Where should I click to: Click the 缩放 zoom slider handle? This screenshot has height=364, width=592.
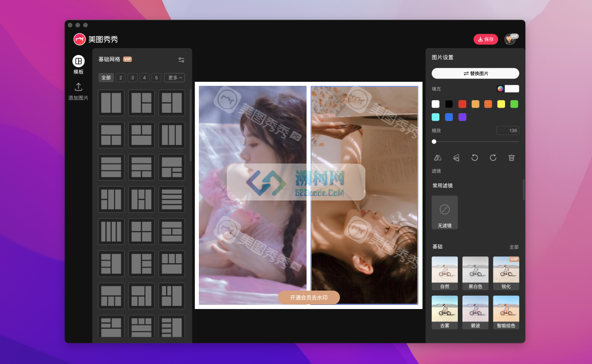434,142
